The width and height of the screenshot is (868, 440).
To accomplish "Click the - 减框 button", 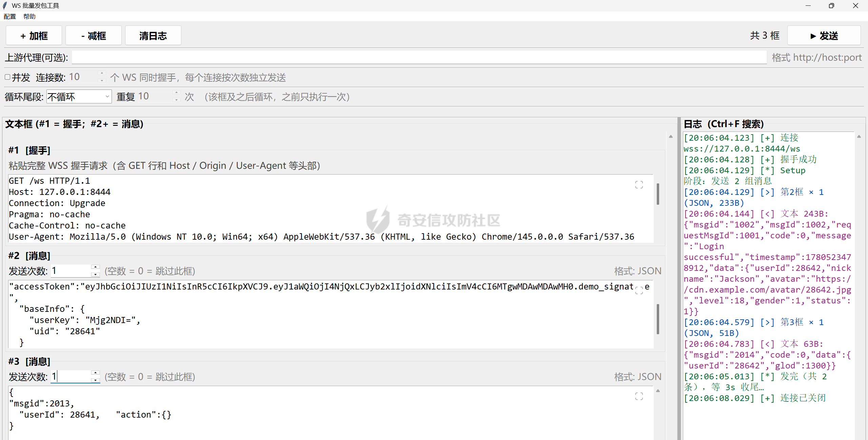I will pyautogui.click(x=94, y=36).
